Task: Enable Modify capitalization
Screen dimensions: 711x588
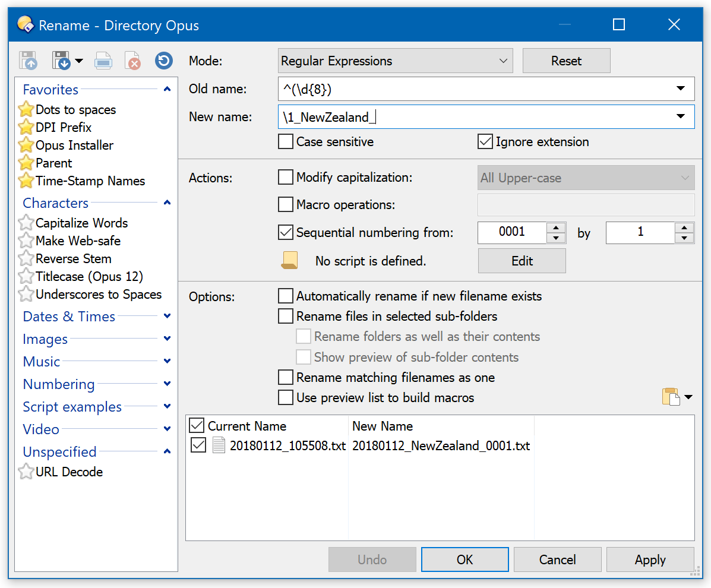Action: (286, 177)
